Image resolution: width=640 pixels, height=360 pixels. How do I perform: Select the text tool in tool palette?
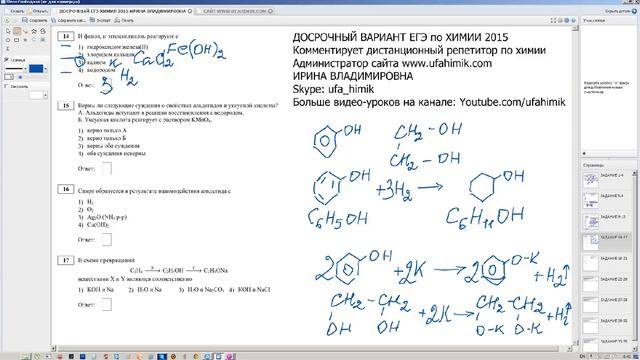8,49
